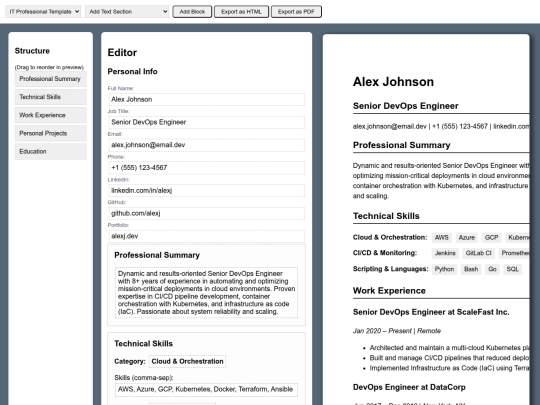Click the Scripting & Languages label in preview

391,269
